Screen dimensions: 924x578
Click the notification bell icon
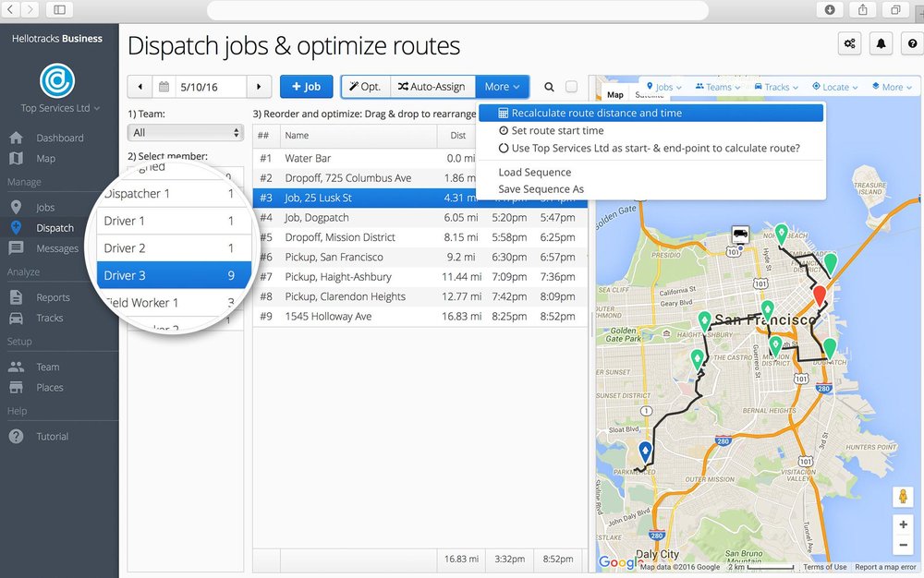[x=881, y=42]
